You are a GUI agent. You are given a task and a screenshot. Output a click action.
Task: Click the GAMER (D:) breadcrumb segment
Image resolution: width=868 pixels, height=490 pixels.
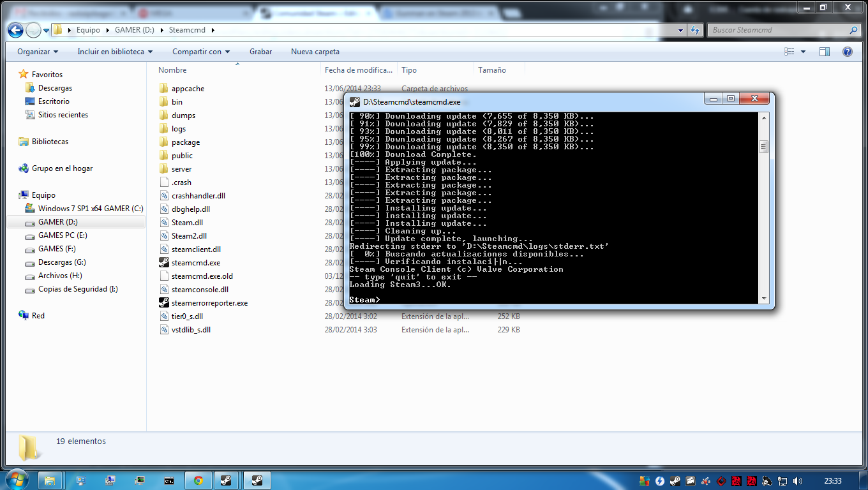(135, 30)
